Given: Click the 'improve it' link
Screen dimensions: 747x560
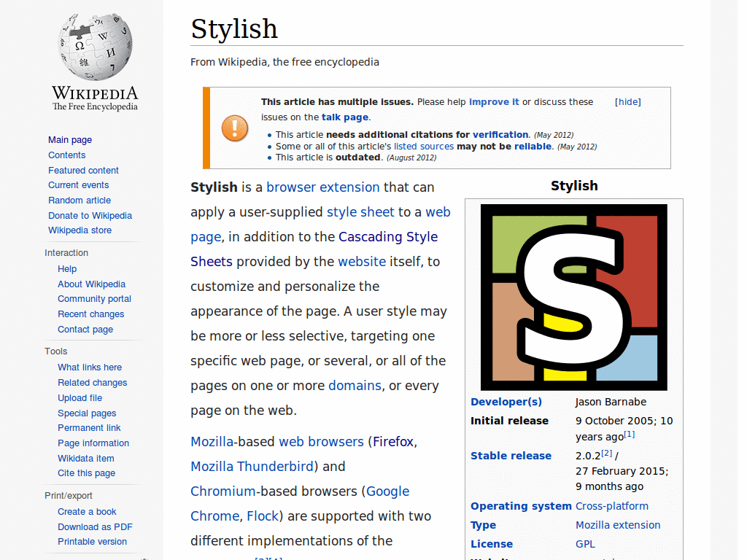Looking at the screenshot, I should pos(494,102).
